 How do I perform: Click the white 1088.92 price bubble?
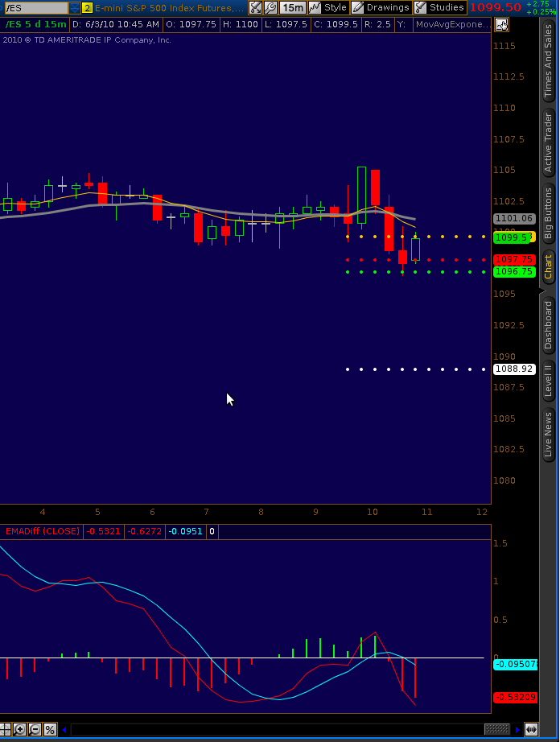point(514,369)
